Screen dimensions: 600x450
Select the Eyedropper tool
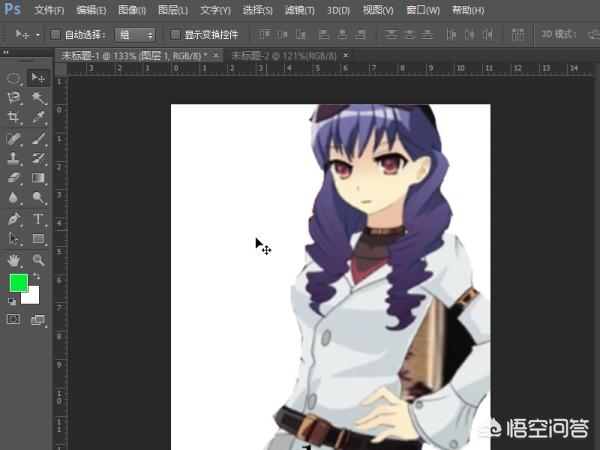(38, 117)
